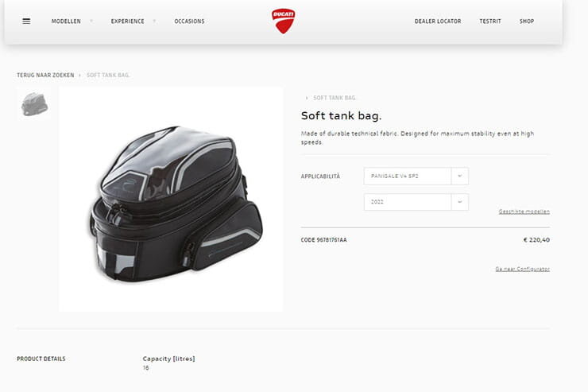Open the hamburger menu icon
The width and height of the screenshot is (588, 392).
pos(26,21)
